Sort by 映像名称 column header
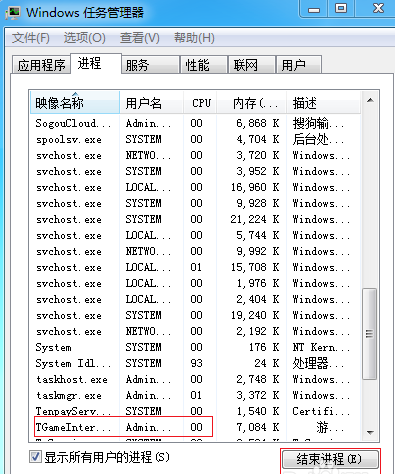395x474 pixels. pyautogui.click(x=75, y=103)
